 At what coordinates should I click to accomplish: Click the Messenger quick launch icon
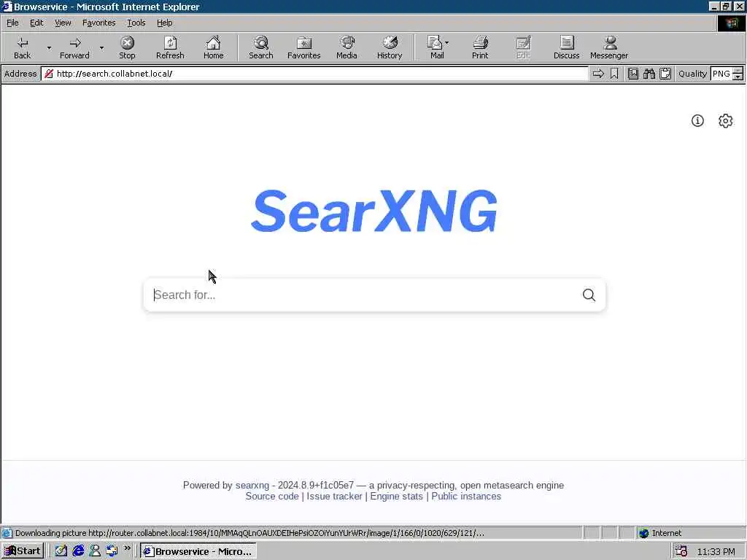tap(95, 551)
